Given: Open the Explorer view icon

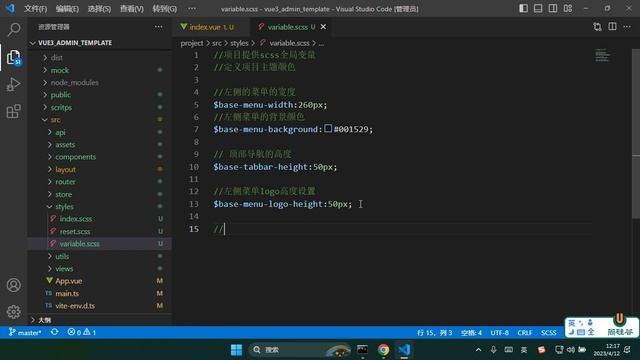Looking at the screenshot, I should (14, 57).
